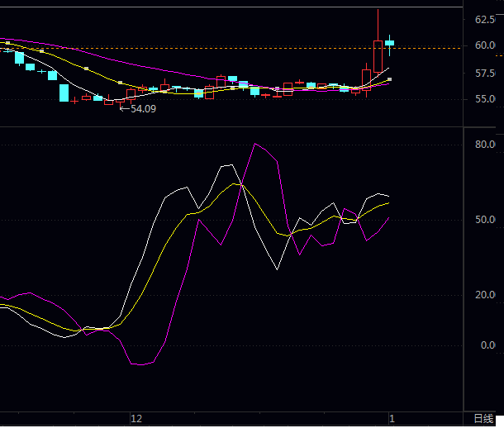
Task: Click the 60.0 price axis label
Action: click(485, 45)
